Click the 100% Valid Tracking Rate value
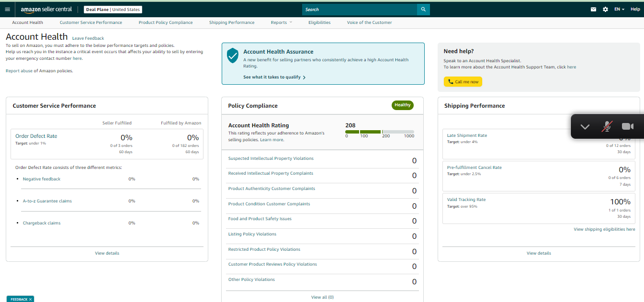Viewport: 644px width, 302px height. pos(621,202)
